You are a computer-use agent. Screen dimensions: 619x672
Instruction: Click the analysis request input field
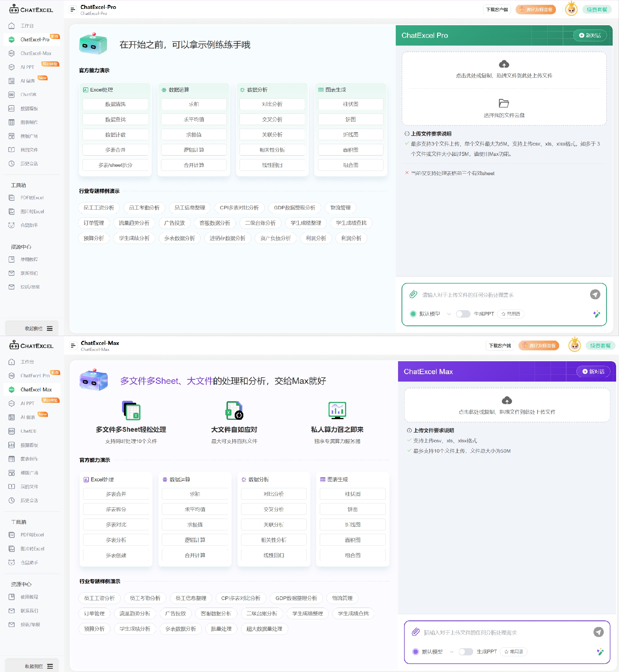[x=486, y=295]
